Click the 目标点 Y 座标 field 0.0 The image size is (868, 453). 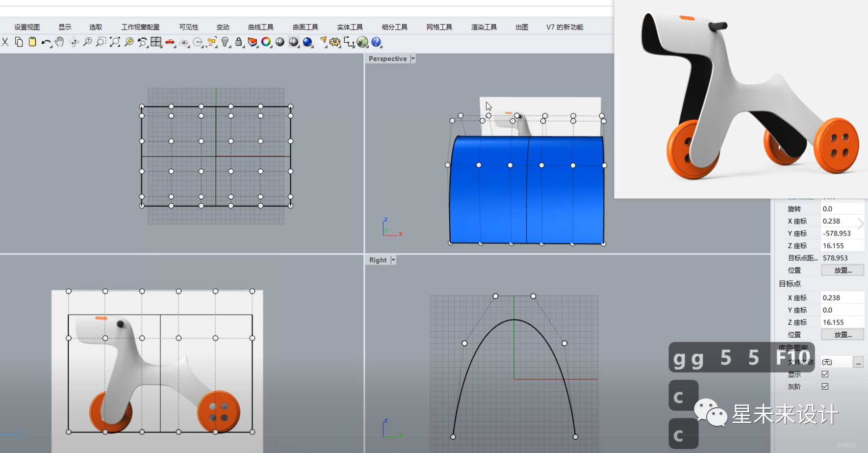(x=842, y=310)
